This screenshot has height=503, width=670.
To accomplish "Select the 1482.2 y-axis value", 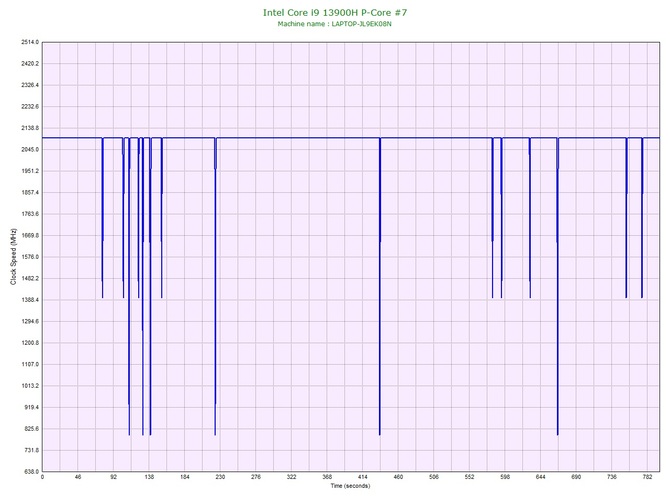I will (x=30, y=278).
